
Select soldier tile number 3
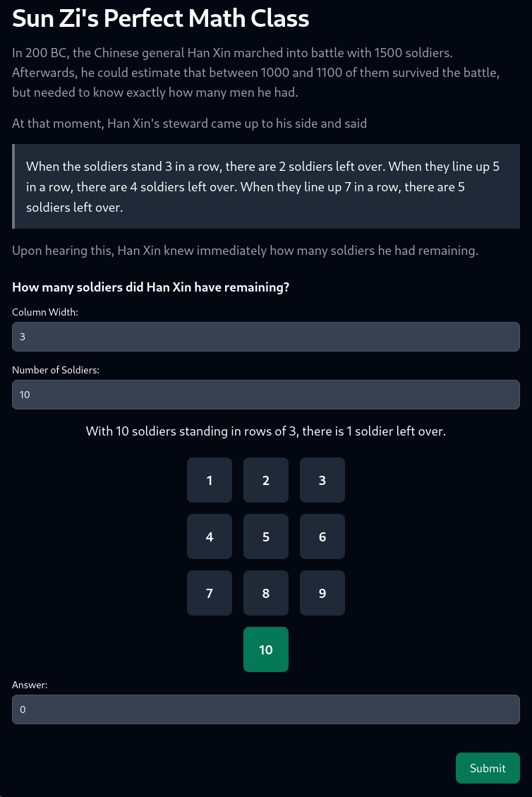(322, 480)
